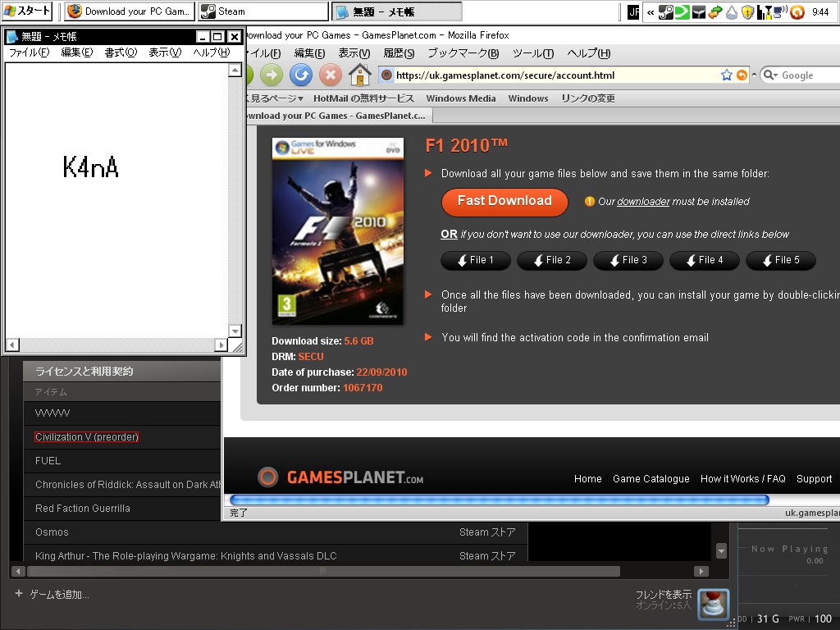
Task: Open the Game Catalogue footer link
Action: (x=651, y=479)
